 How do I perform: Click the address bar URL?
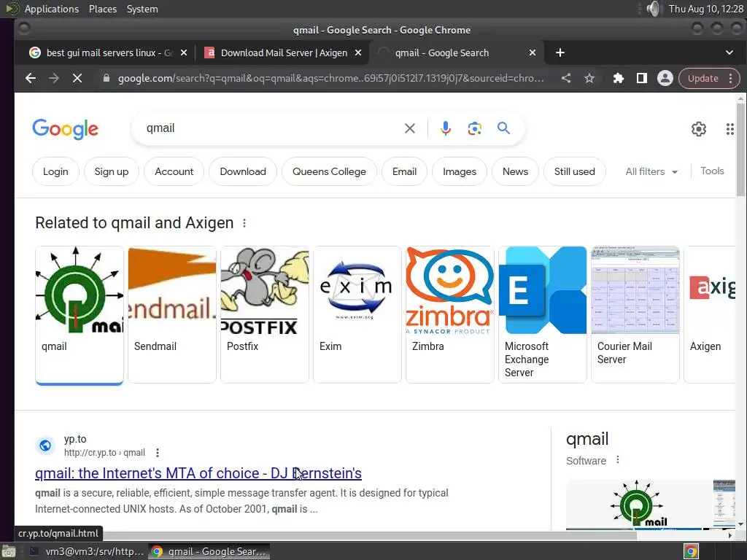click(x=330, y=78)
